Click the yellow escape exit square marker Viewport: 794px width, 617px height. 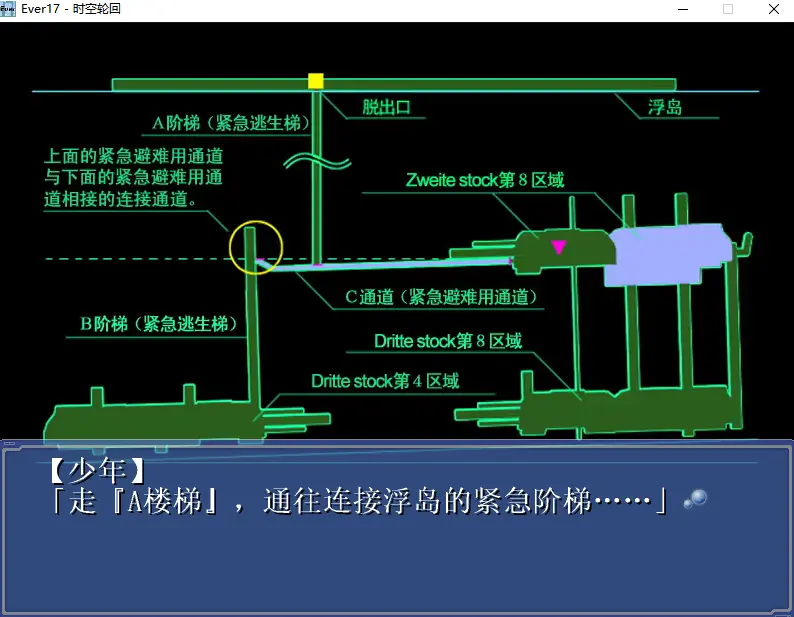(x=315, y=81)
